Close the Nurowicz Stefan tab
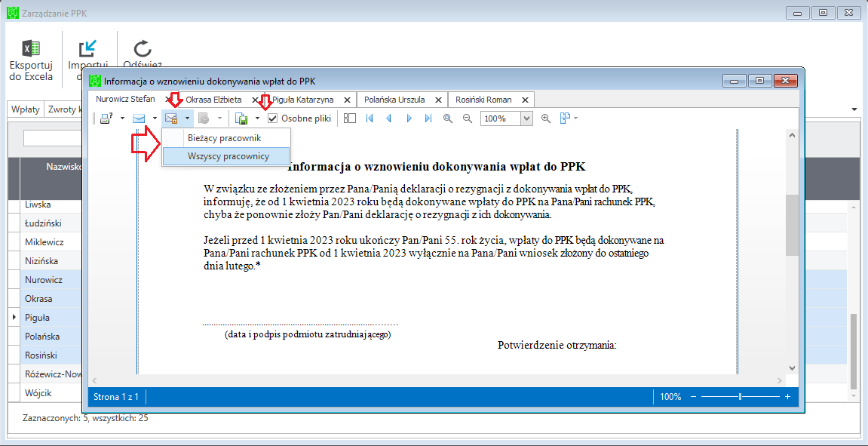The image size is (868, 446). coord(168,100)
